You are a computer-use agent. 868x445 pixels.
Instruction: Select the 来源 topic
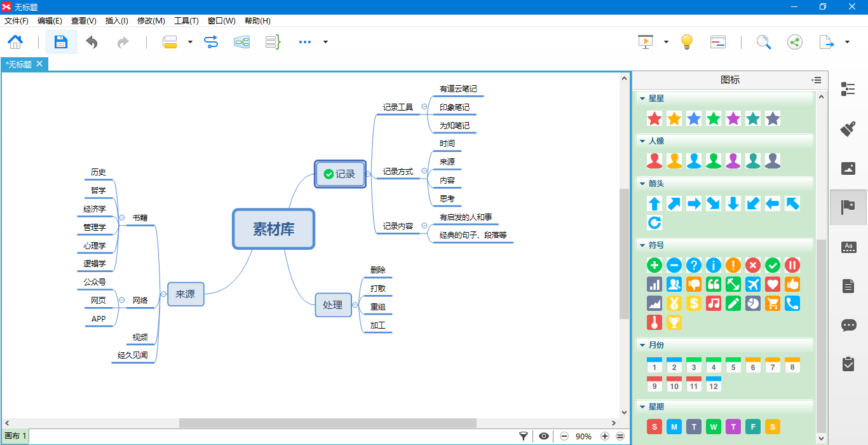(x=186, y=294)
